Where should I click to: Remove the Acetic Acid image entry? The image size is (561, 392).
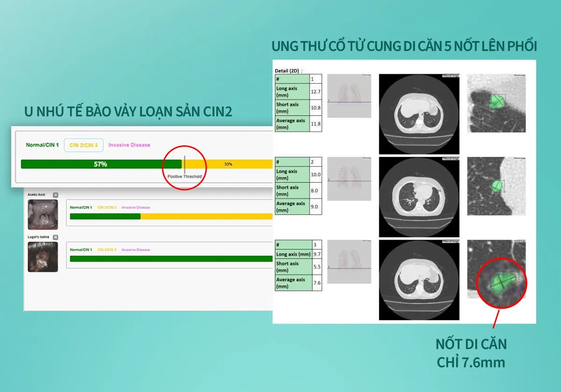coord(56,195)
